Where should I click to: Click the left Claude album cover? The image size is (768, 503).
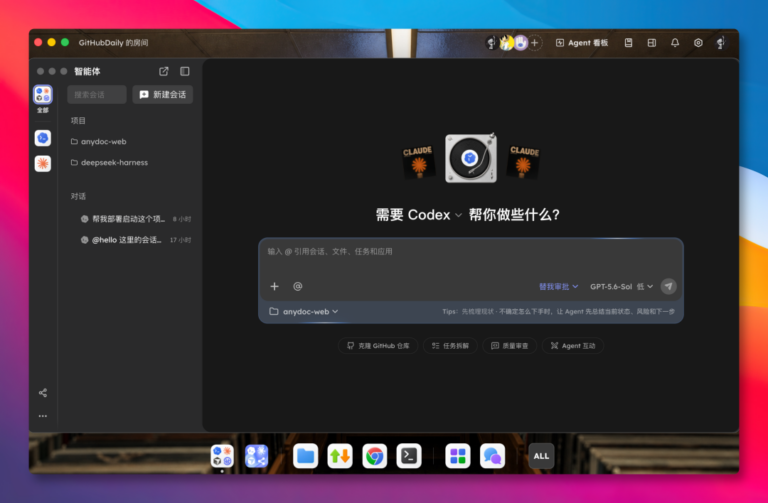pos(418,161)
